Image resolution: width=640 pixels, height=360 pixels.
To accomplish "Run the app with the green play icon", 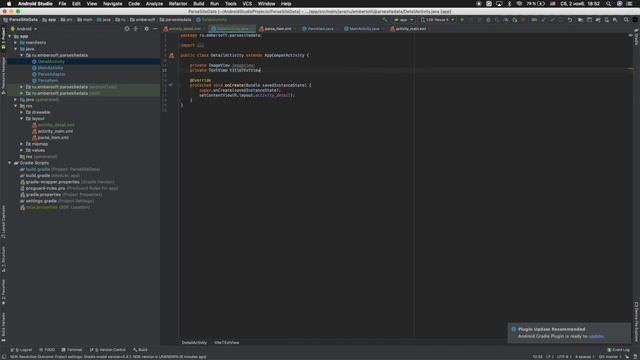I will 462,20.
